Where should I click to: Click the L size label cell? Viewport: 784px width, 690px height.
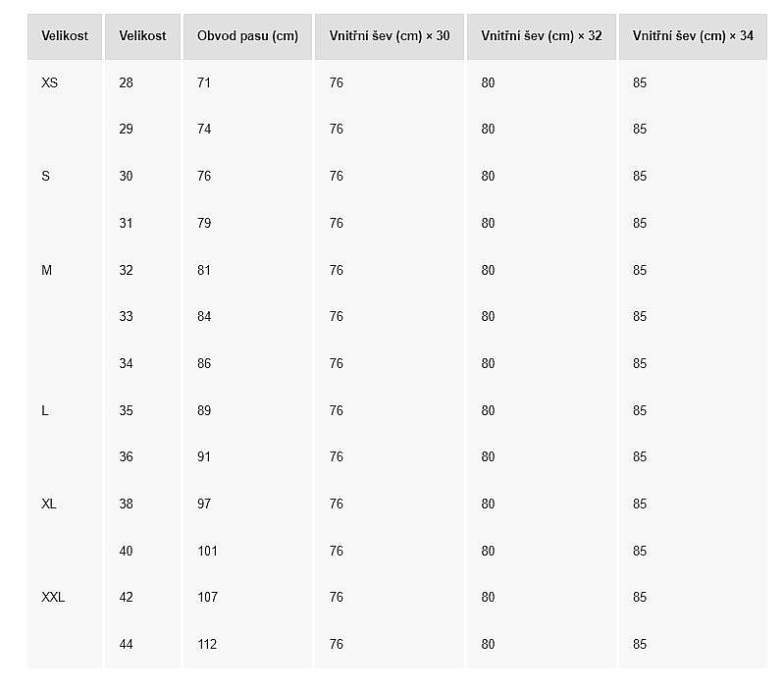click(x=45, y=410)
